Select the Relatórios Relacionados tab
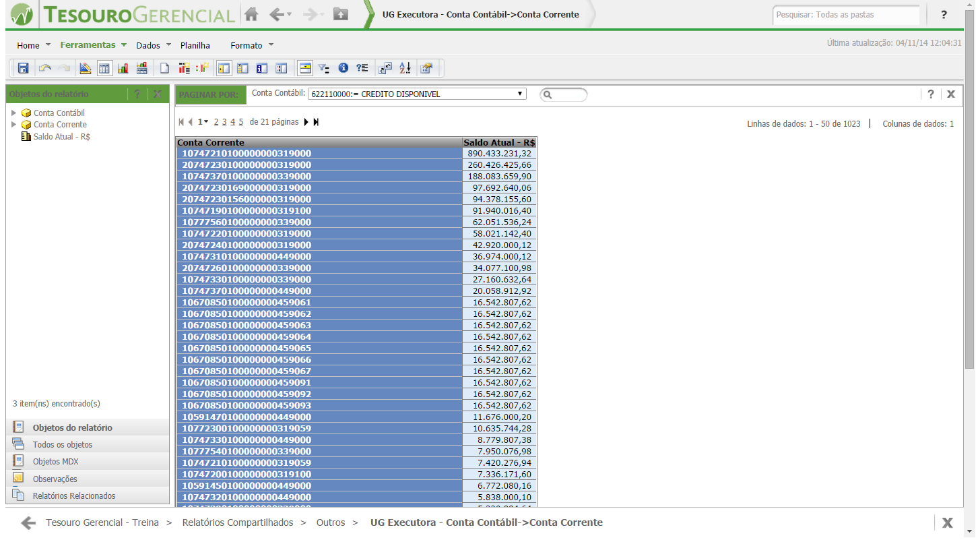This screenshot has width=980, height=542. (x=88, y=495)
